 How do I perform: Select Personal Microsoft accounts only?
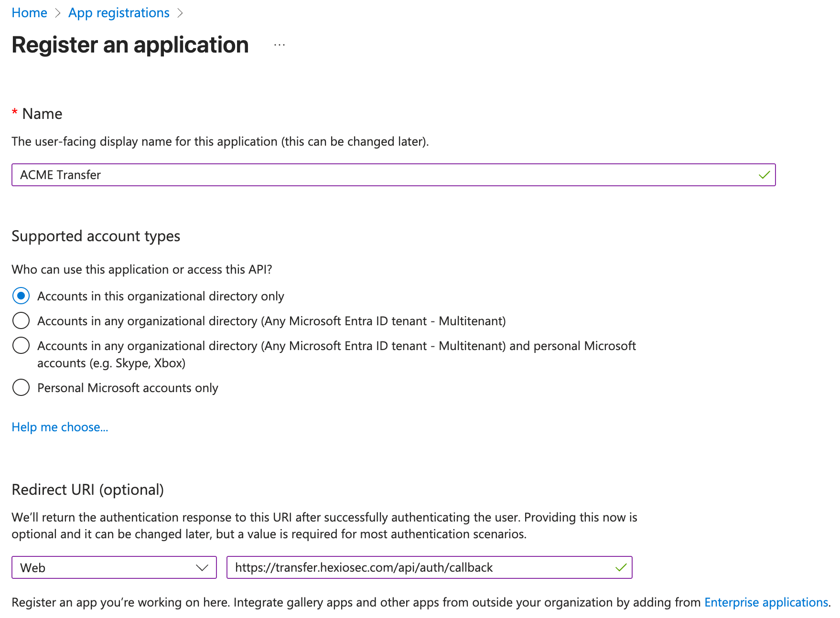tap(21, 388)
